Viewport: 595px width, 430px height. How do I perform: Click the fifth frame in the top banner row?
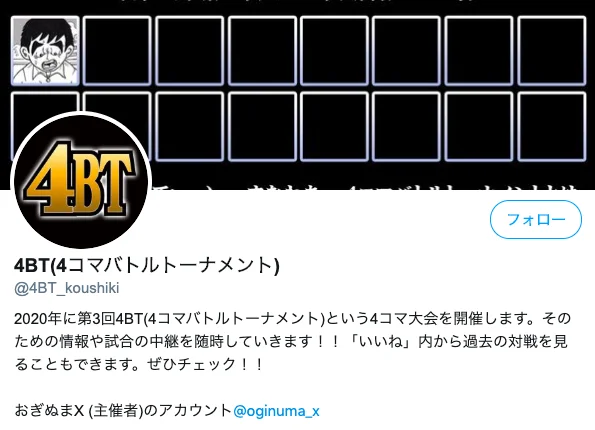334,50
